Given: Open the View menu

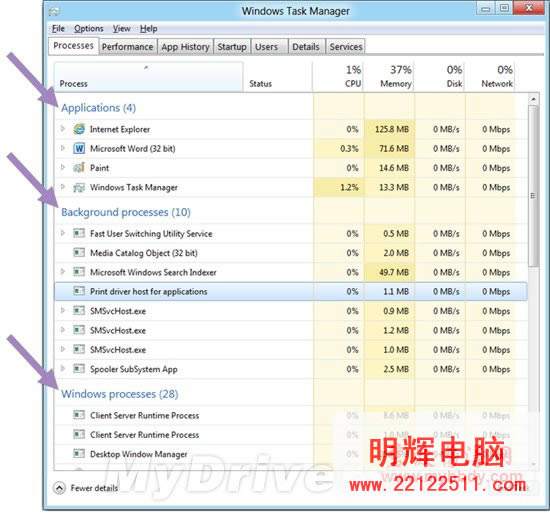Looking at the screenshot, I should coord(122,29).
